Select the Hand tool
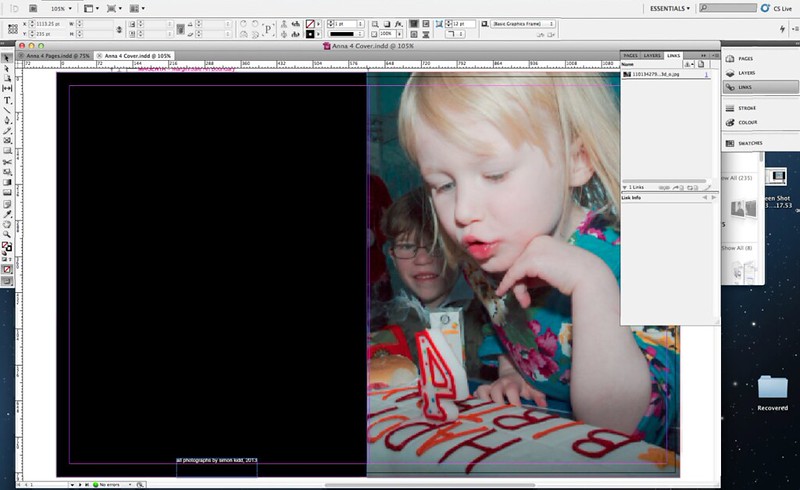Viewport: 800px width, 490px height. pos(7,224)
